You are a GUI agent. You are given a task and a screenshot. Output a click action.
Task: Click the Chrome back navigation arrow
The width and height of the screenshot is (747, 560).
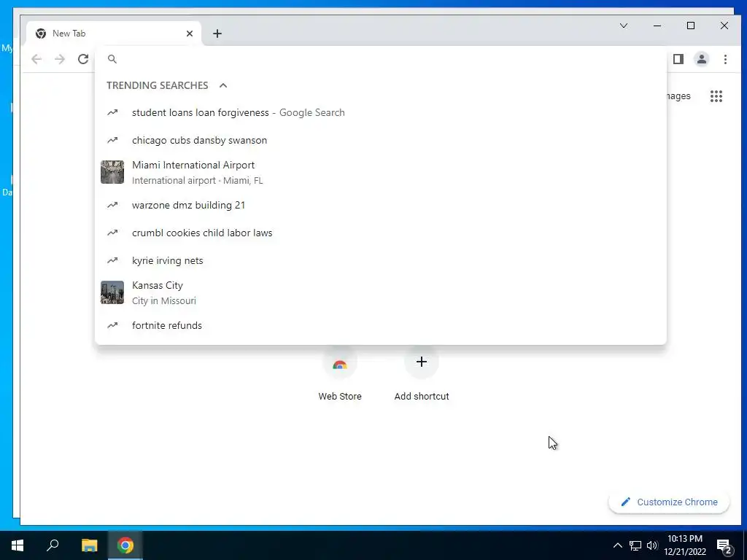[36, 59]
